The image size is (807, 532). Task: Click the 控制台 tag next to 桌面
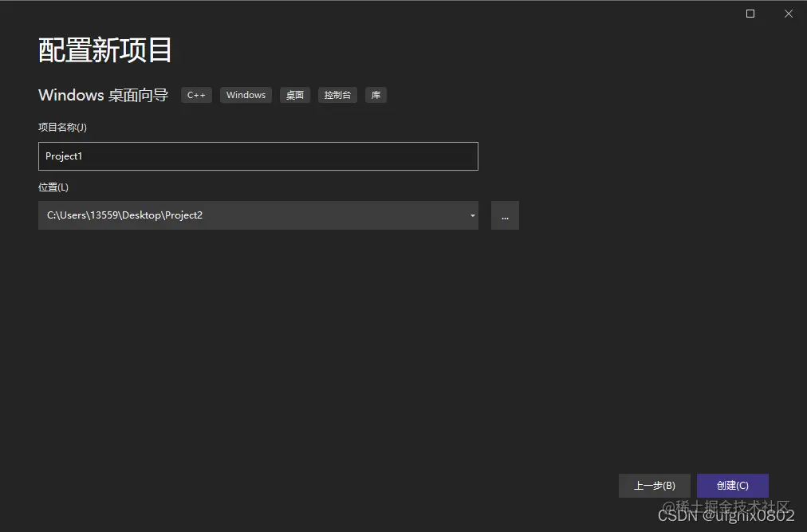(337, 95)
